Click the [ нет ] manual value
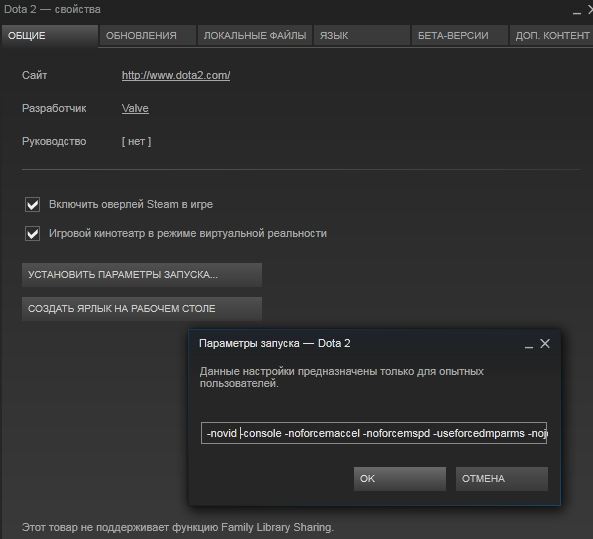Screen dimensions: 593x539 pos(137,141)
